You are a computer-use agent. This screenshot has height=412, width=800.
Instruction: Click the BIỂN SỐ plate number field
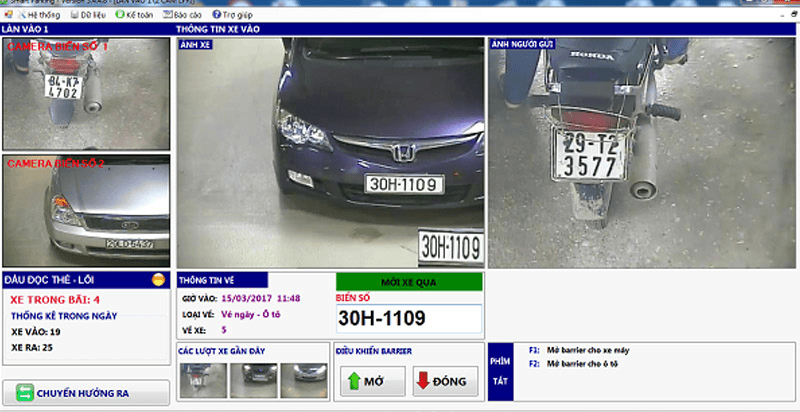[409, 319]
